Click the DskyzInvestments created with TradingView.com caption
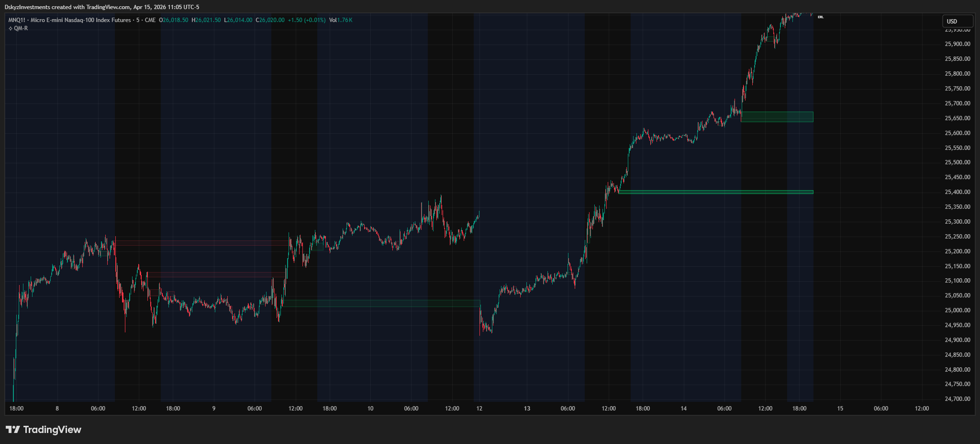Viewport: 980px width, 444px height. click(102, 7)
